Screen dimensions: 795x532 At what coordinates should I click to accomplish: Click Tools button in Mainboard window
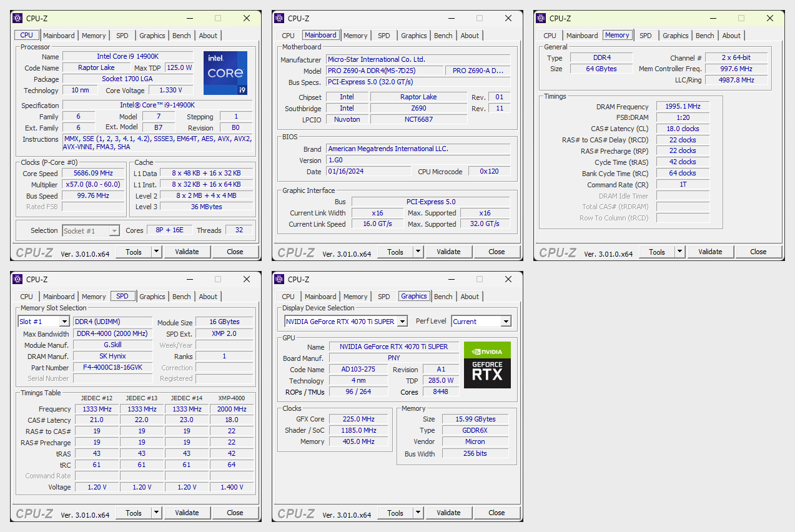point(395,252)
